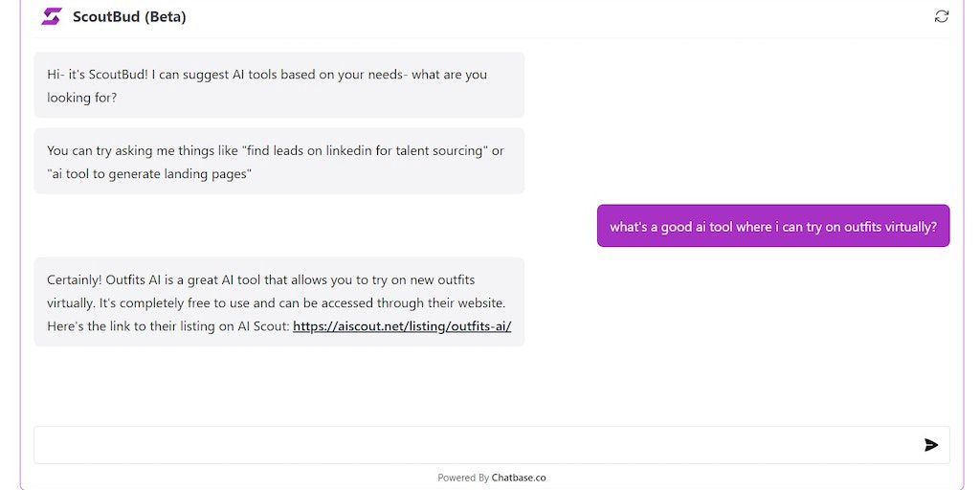Screen dimensions: 980x490
Task: Open the aiscout.net outfits-ai listing link
Action: coord(402,326)
